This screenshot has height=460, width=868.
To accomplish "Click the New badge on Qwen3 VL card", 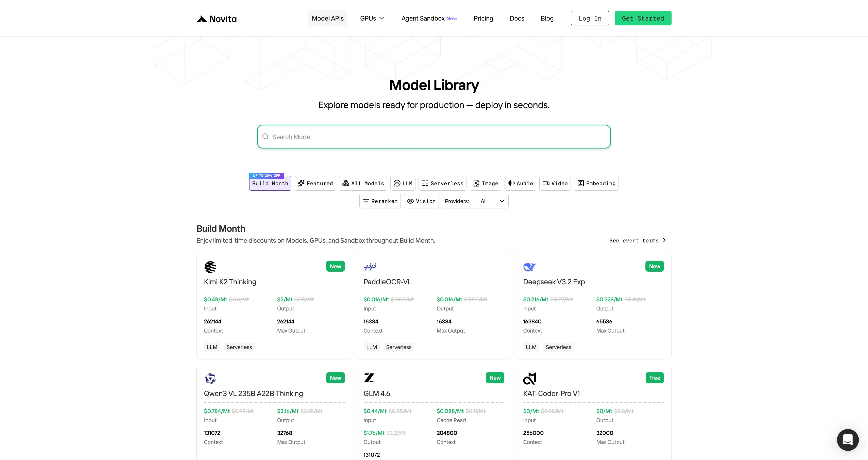I will [335, 378].
